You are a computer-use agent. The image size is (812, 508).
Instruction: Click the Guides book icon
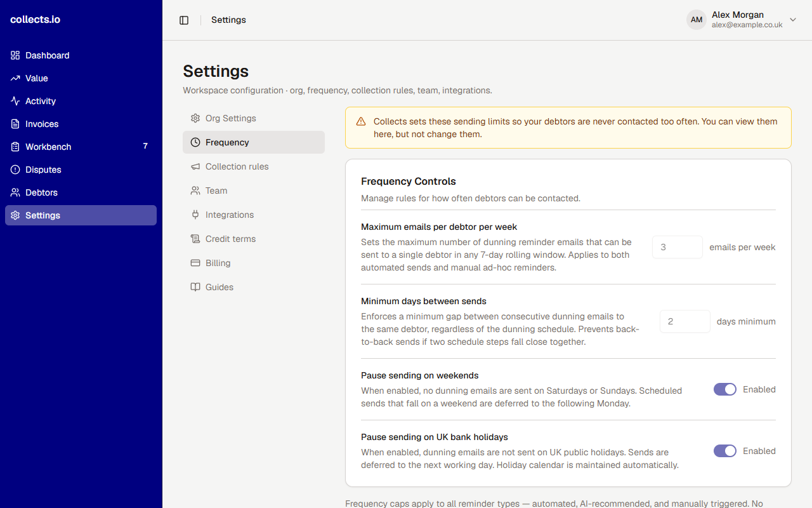(x=195, y=287)
